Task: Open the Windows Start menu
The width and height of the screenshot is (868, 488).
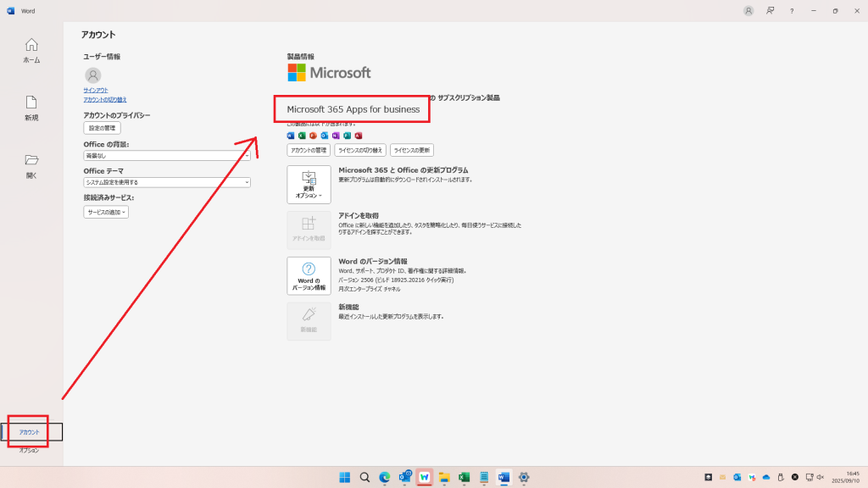Action: 345,477
